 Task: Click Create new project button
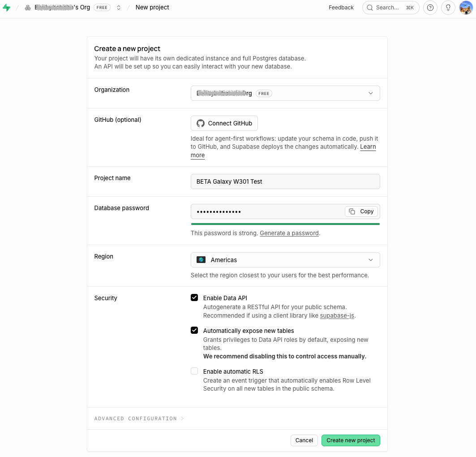pyautogui.click(x=351, y=440)
